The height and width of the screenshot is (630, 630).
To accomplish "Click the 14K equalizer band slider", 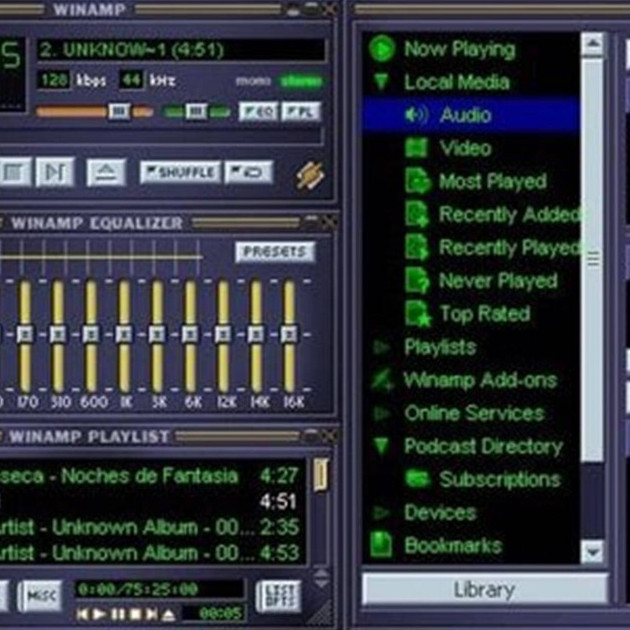I will 256,336.
